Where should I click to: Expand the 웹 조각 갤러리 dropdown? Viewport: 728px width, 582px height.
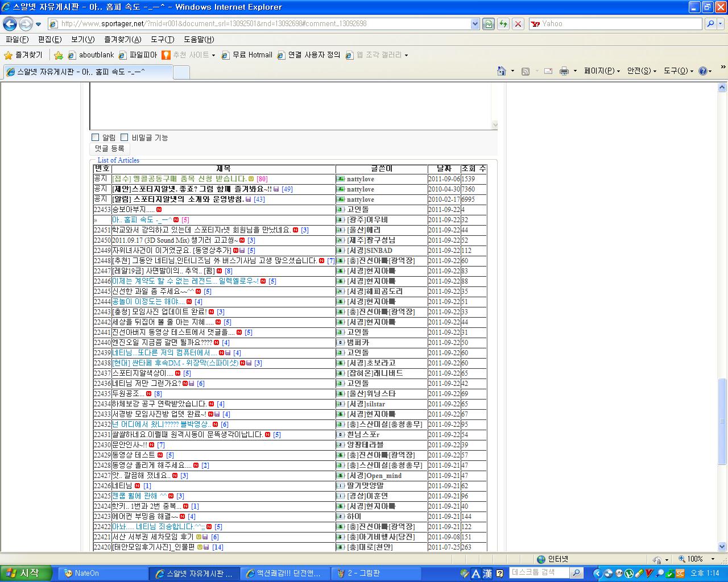tap(406, 56)
